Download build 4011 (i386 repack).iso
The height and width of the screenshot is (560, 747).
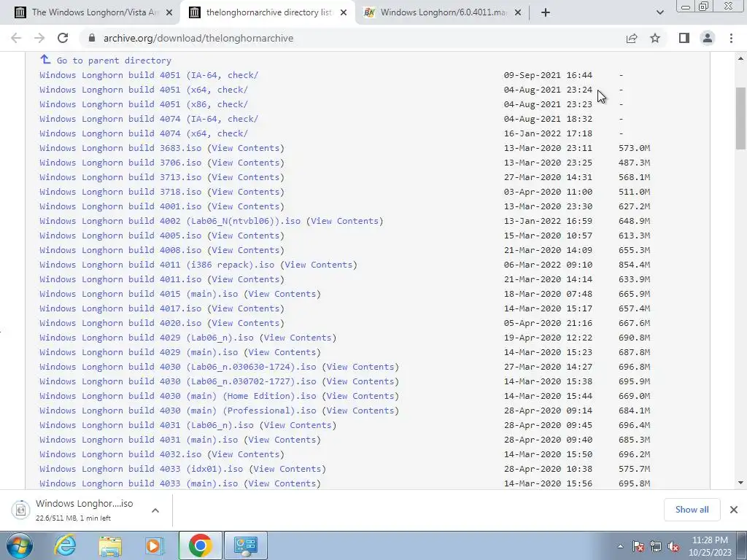[157, 265]
